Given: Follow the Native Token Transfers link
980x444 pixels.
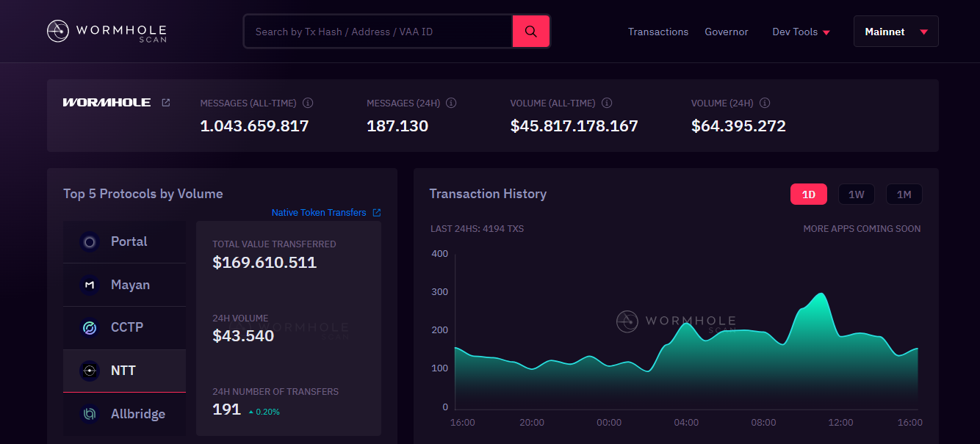Looking at the screenshot, I should (x=319, y=213).
